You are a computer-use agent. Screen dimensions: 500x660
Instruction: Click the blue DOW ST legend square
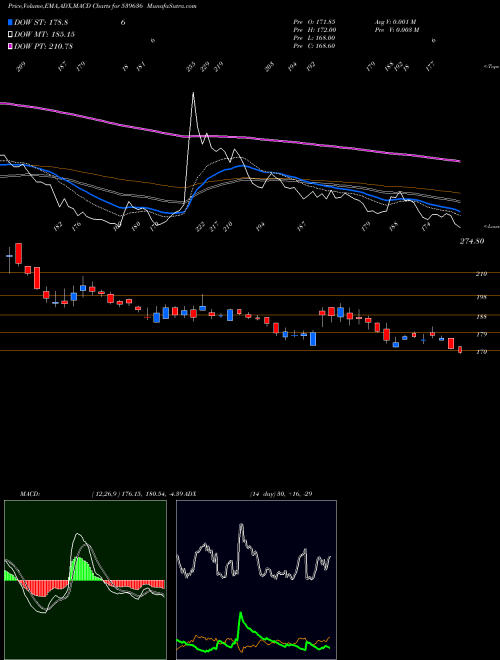(x=11, y=22)
